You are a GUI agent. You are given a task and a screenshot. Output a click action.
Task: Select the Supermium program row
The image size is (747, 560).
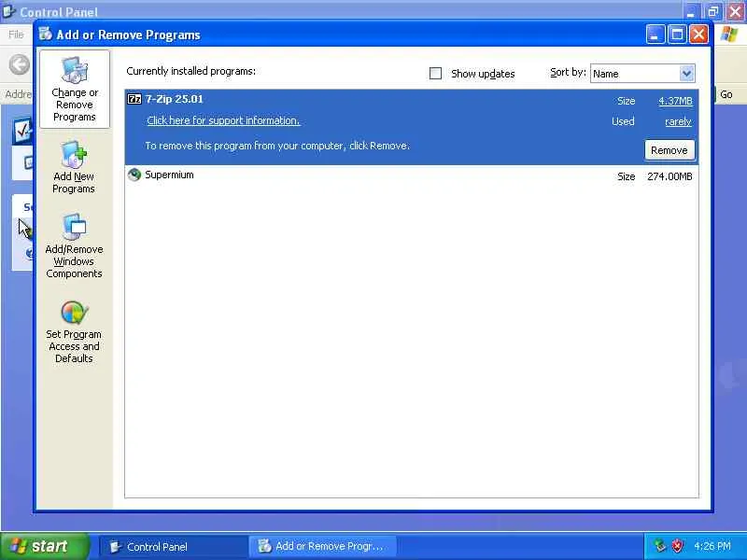(412, 175)
